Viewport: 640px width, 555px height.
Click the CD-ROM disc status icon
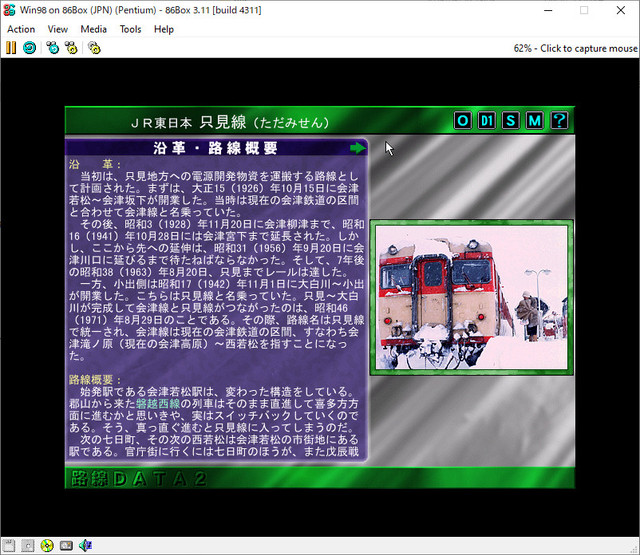47,545
